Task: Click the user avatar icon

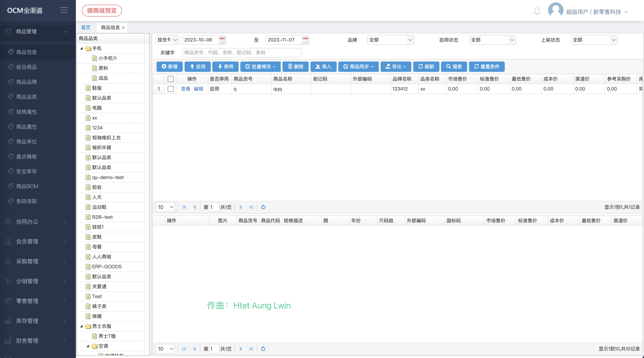Action: click(x=555, y=10)
